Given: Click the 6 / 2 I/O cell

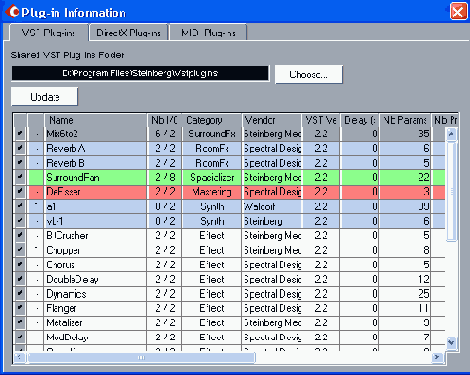Looking at the screenshot, I should pos(165,134).
